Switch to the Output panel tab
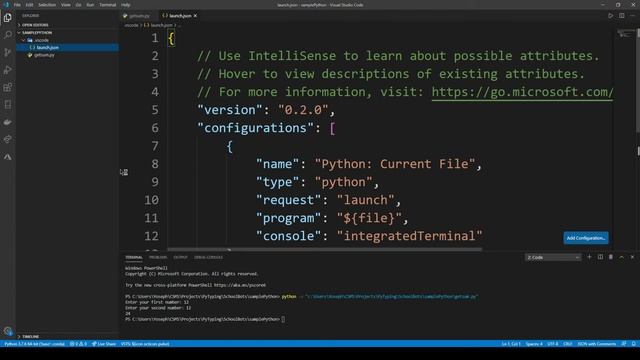The image size is (640, 360). pos(180,257)
